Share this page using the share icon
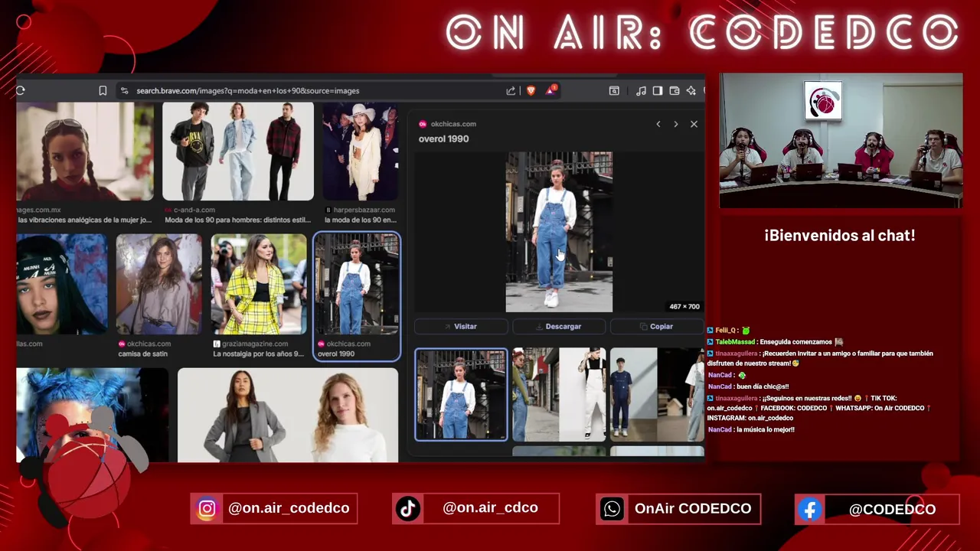The width and height of the screenshot is (980, 551). [511, 90]
